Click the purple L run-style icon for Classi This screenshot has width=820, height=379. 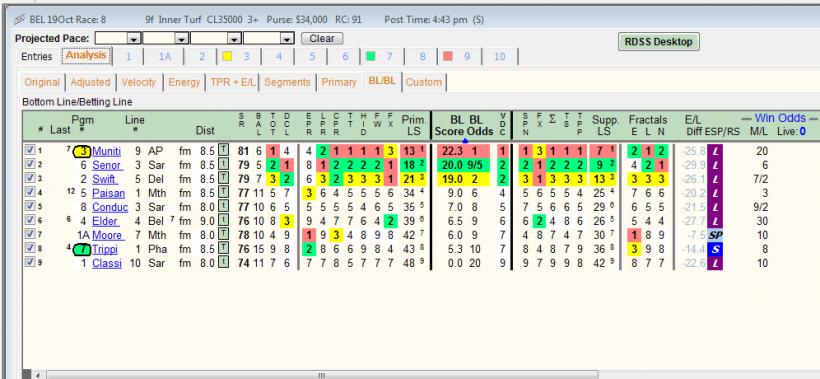coord(715,263)
